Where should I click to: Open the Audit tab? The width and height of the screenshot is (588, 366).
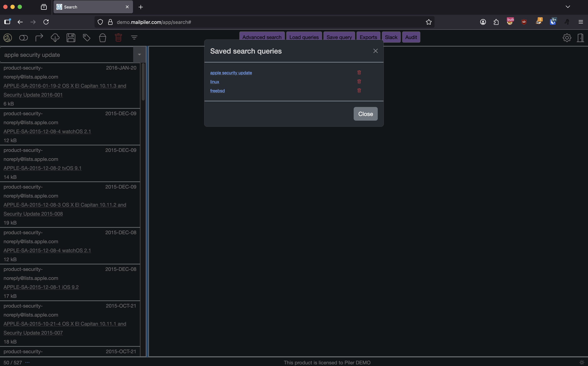pyautogui.click(x=411, y=37)
